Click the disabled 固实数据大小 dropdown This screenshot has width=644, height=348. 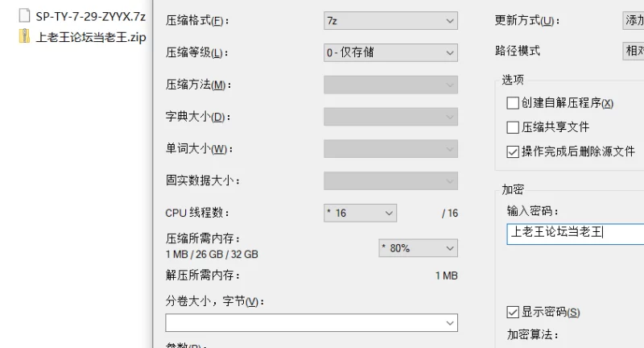(x=390, y=180)
